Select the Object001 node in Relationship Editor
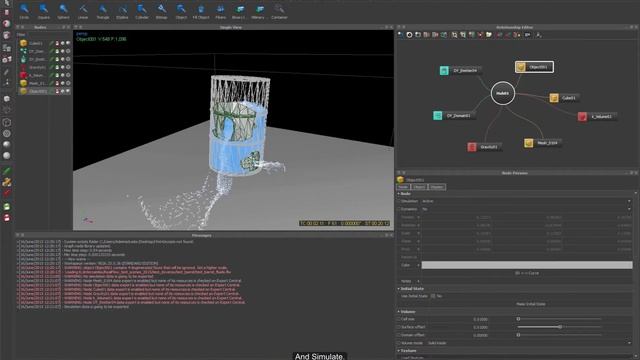The width and height of the screenshot is (640, 360). tap(534, 67)
